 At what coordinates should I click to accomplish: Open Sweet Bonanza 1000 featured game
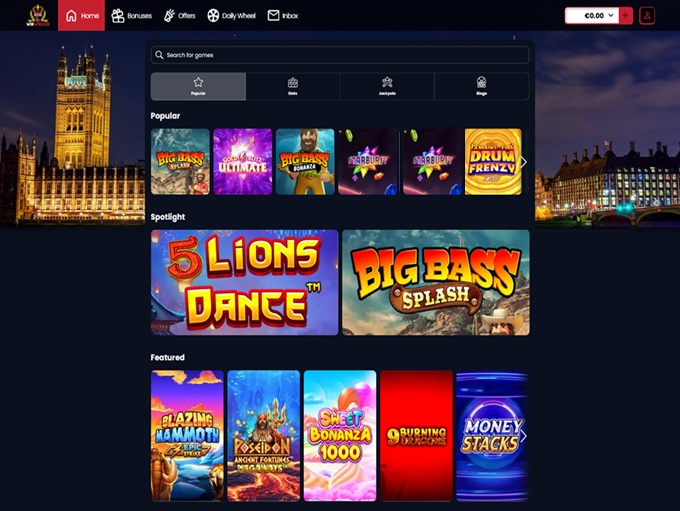tap(340, 435)
